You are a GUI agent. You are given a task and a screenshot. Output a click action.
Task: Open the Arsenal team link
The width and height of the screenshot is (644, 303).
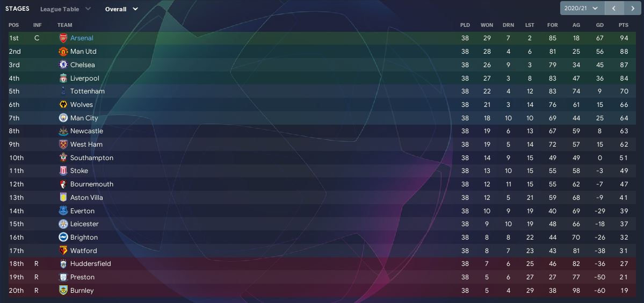pos(82,38)
